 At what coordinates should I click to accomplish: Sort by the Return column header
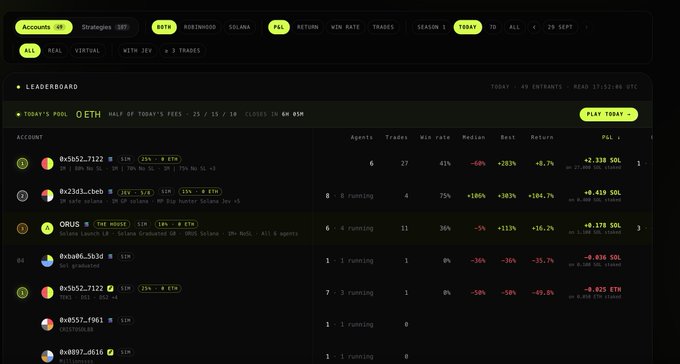[542, 137]
